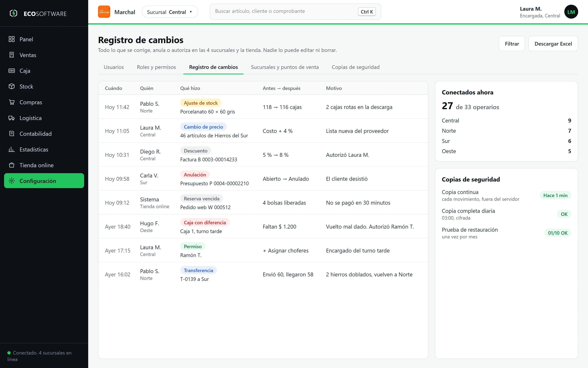Click the Descuento tag
The width and height of the screenshot is (588, 368).
196,151
